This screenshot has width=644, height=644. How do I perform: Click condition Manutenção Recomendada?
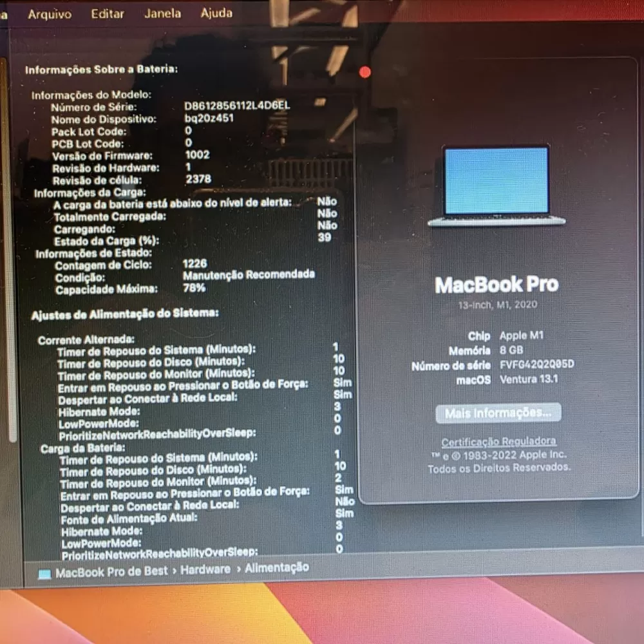pyautogui.click(x=249, y=274)
